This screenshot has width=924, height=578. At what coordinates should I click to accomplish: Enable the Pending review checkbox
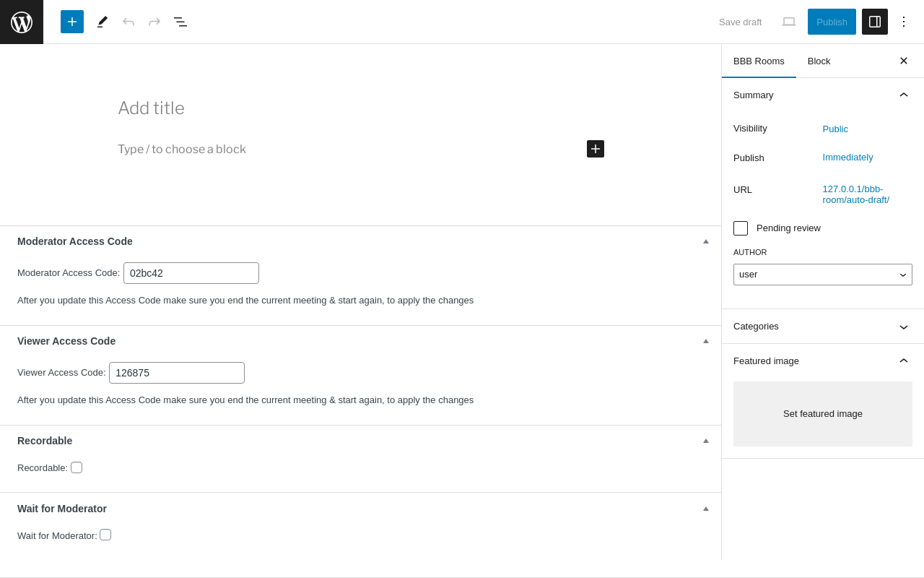(741, 228)
